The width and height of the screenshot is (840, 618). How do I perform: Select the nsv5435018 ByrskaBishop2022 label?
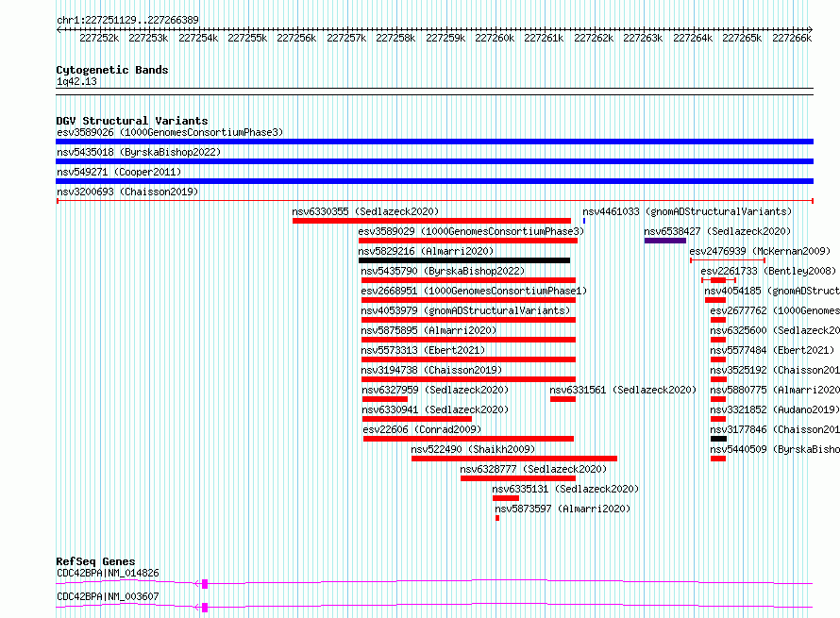coord(139,152)
